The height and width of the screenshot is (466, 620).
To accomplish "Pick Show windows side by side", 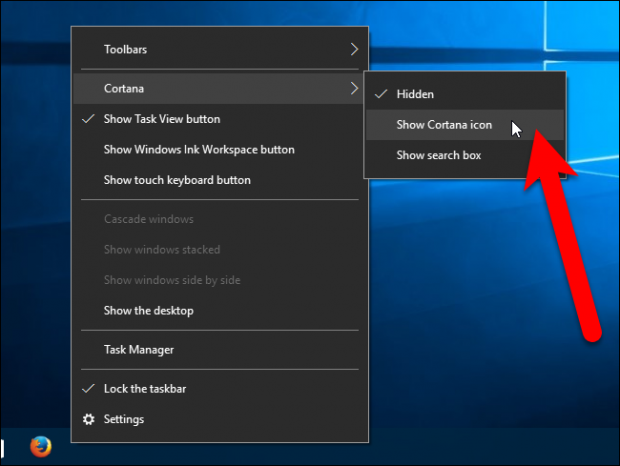I will click(x=172, y=280).
